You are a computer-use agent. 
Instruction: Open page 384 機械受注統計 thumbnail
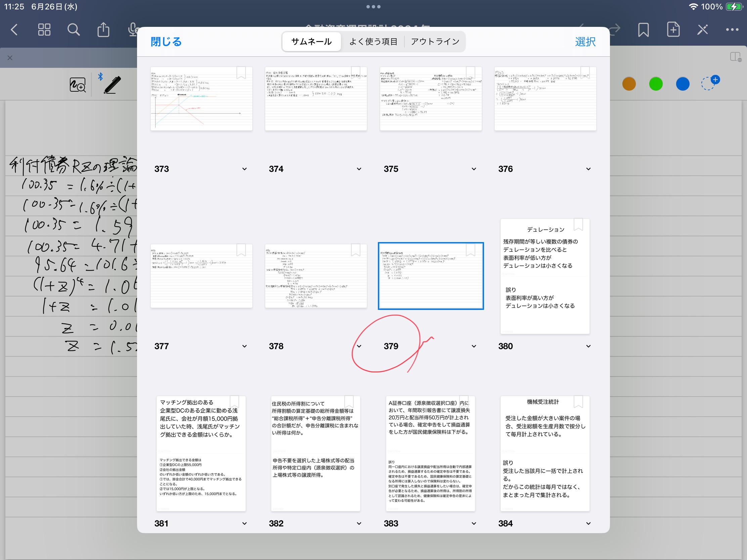tap(545, 453)
